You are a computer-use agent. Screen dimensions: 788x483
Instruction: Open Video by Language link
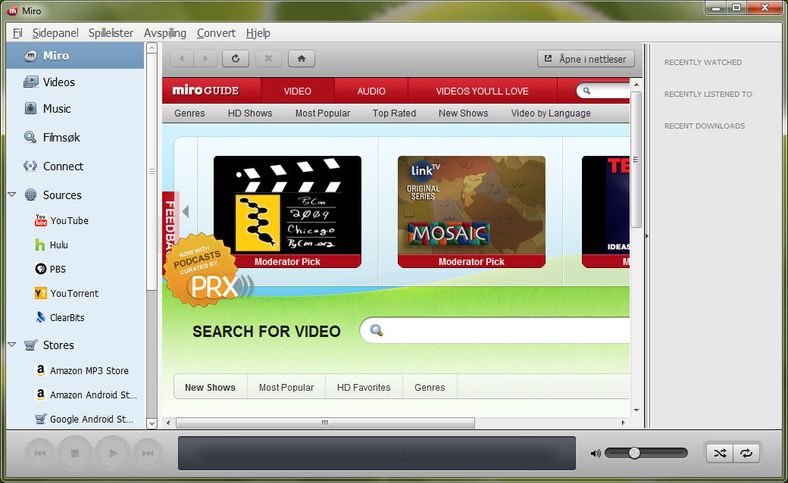click(551, 113)
